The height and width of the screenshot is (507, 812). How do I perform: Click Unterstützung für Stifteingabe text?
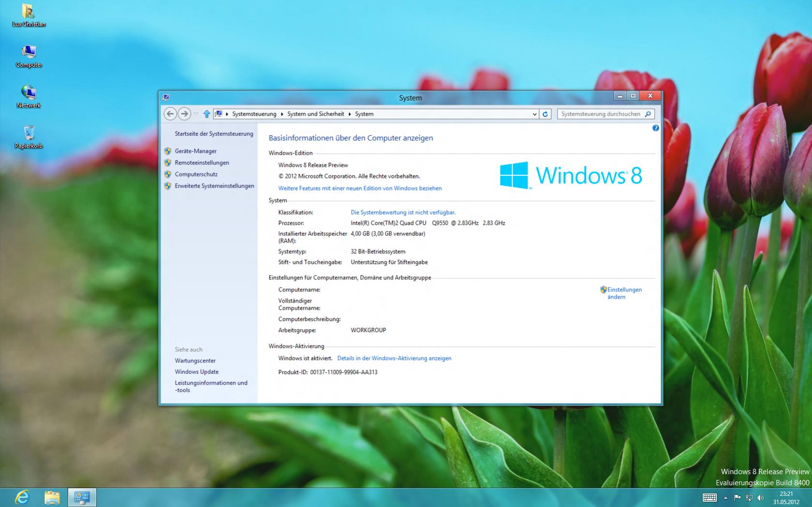click(389, 262)
